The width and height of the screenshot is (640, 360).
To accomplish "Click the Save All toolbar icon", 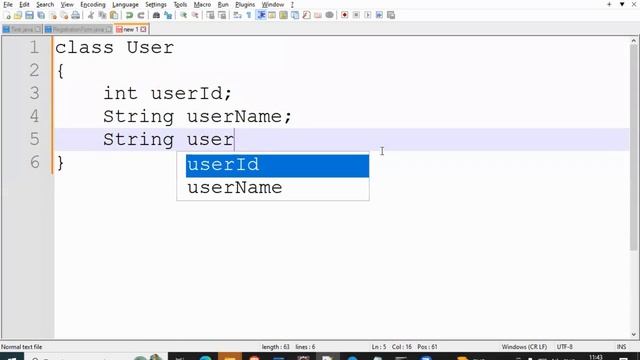I will (x=41, y=16).
